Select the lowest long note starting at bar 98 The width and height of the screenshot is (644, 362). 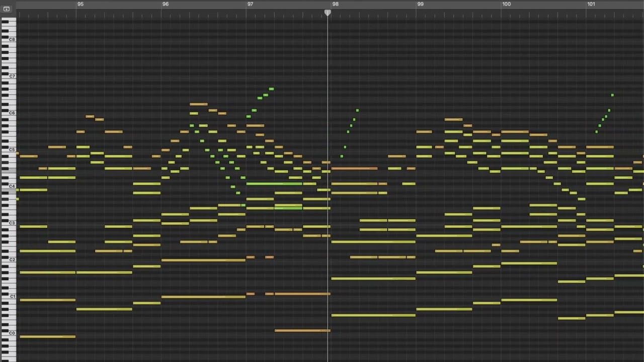pyautogui.click(x=373, y=315)
